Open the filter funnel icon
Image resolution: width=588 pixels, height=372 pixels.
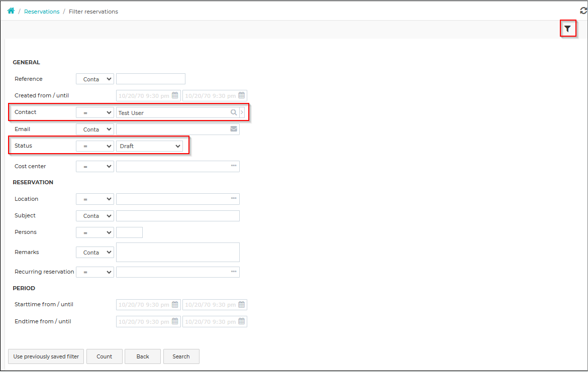(x=568, y=29)
